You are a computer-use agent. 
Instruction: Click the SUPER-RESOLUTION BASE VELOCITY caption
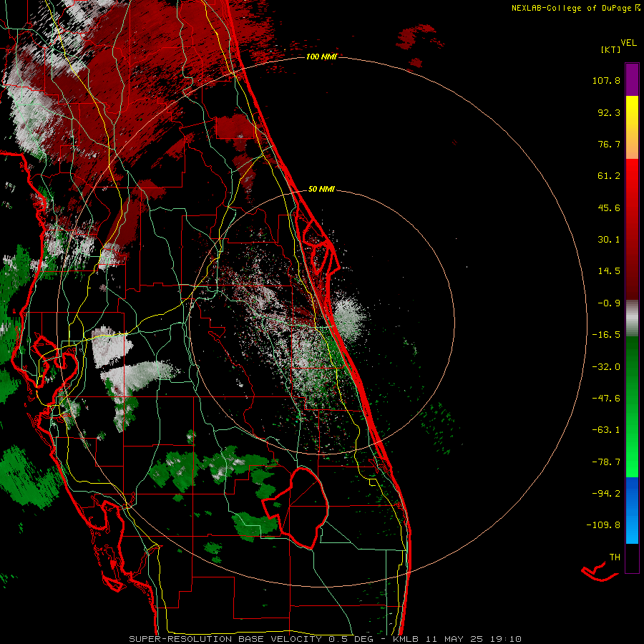point(225,639)
